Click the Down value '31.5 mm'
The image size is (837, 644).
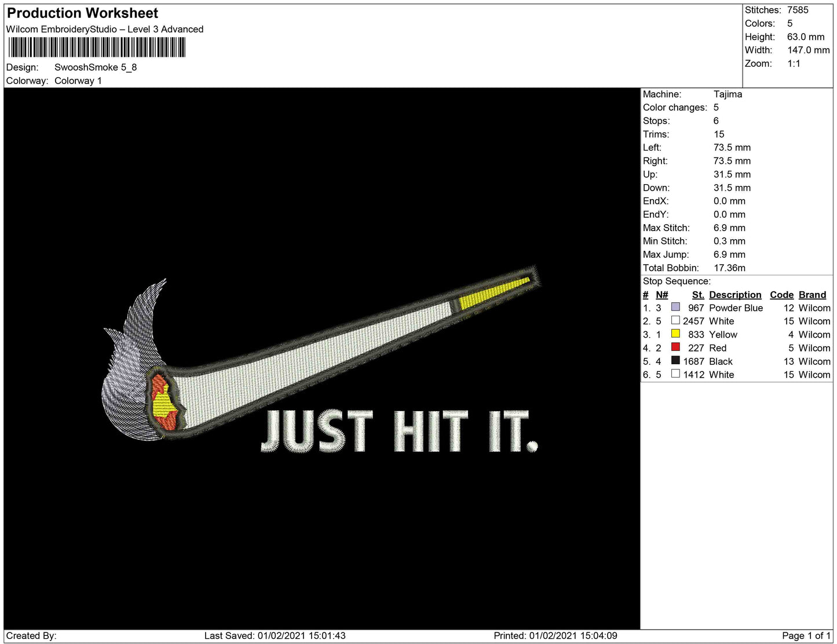[x=732, y=187]
